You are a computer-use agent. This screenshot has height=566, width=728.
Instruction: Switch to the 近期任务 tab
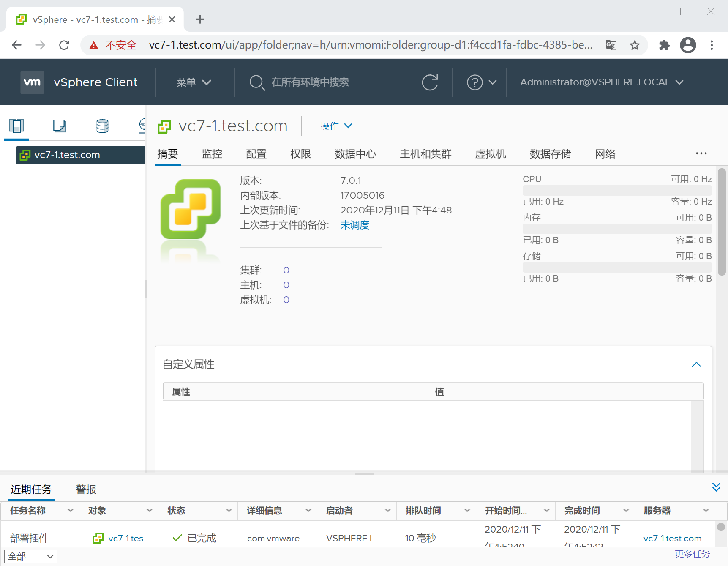pyautogui.click(x=31, y=489)
